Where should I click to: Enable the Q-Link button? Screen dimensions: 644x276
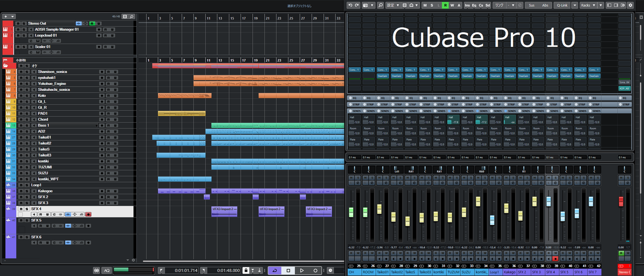point(562,5)
